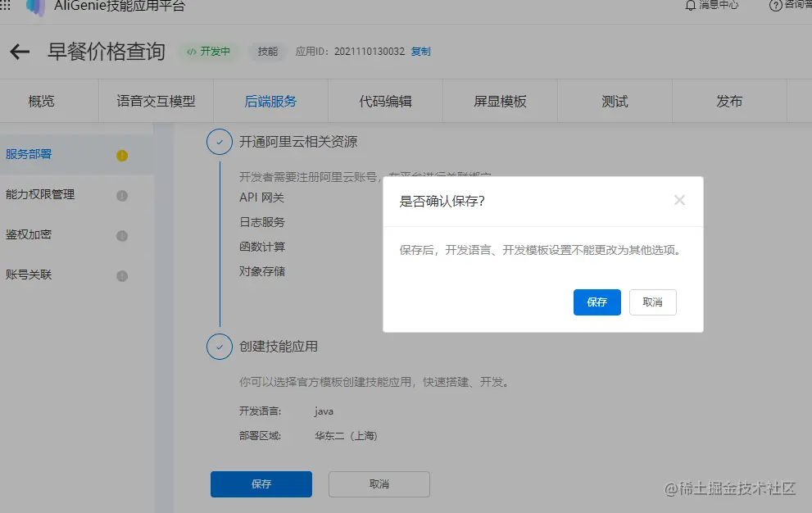Click the 是否确认保存？ dialog title
Image resolution: width=812 pixels, height=513 pixels.
coord(442,201)
